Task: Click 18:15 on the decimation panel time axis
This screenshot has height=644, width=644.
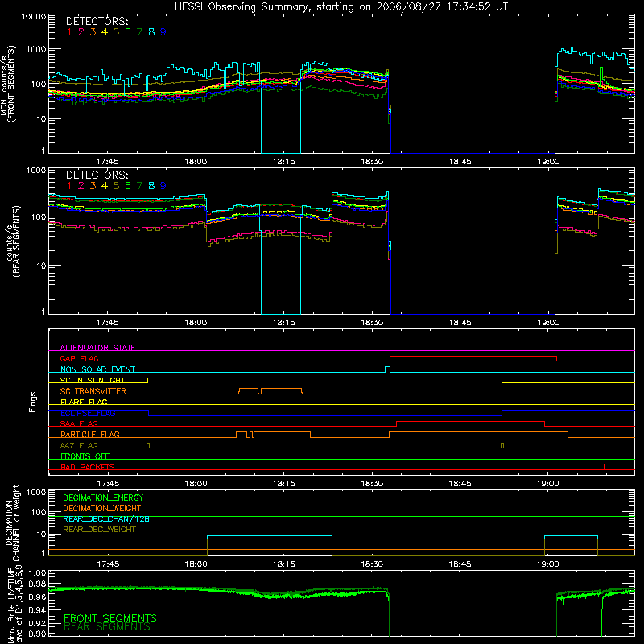Action: [284, 564]
